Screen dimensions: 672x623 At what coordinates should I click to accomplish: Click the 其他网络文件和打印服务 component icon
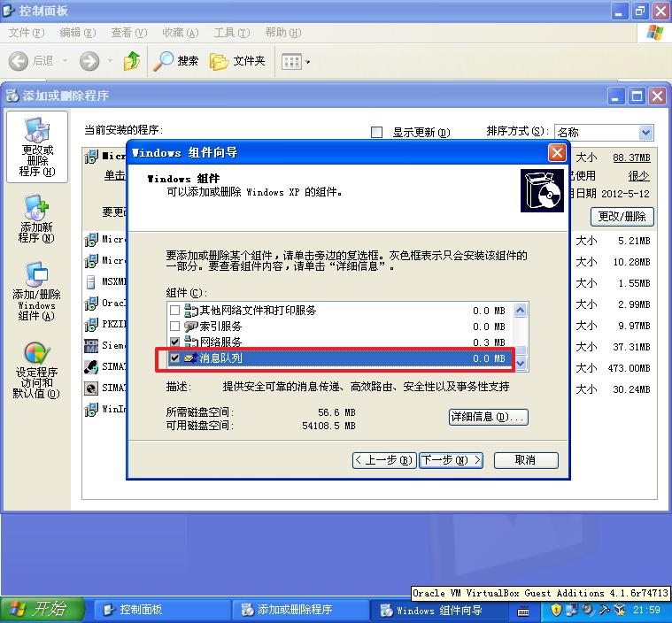pyautogui.click(x=191, y=310)
